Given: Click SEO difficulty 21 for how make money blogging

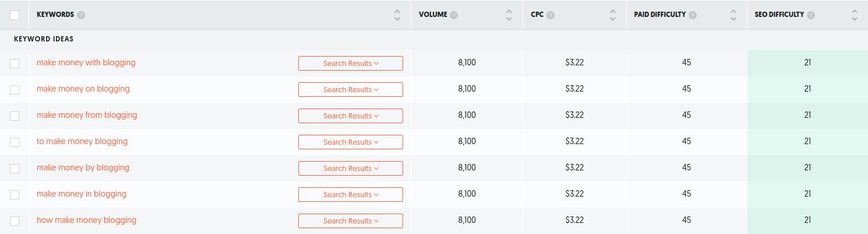Looking at the screenshot, I should 807,220.
